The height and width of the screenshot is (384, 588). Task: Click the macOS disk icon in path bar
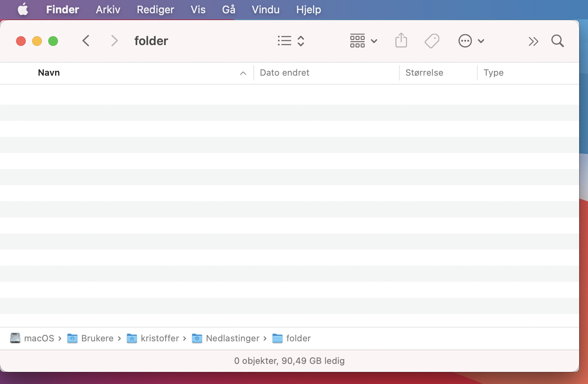coord(15,338)
